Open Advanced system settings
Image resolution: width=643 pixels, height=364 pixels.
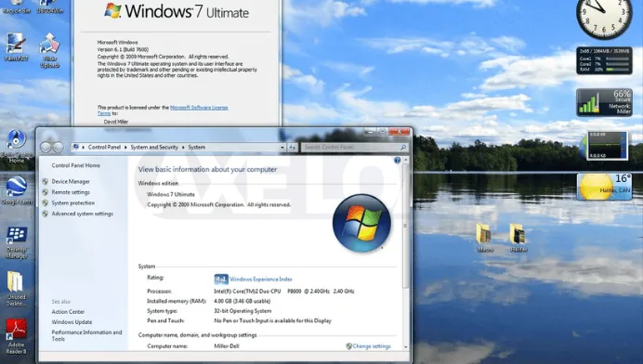click(82, 214)
